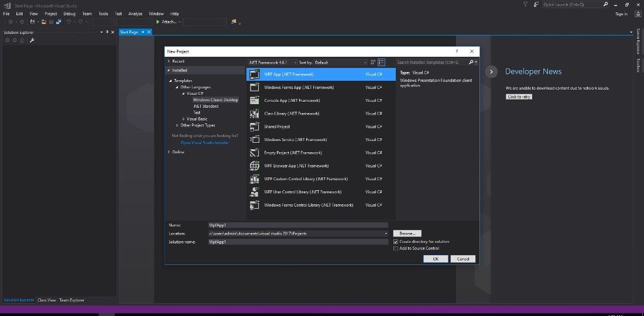
Task: Open the Location path dropdown arrow
Action: tap(386, 233)
